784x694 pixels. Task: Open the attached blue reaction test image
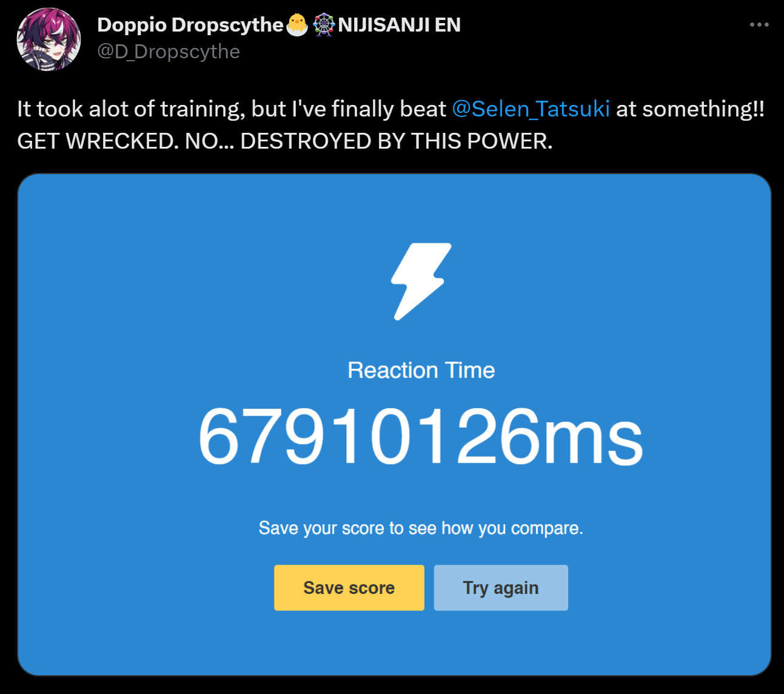tap(394, 425)
